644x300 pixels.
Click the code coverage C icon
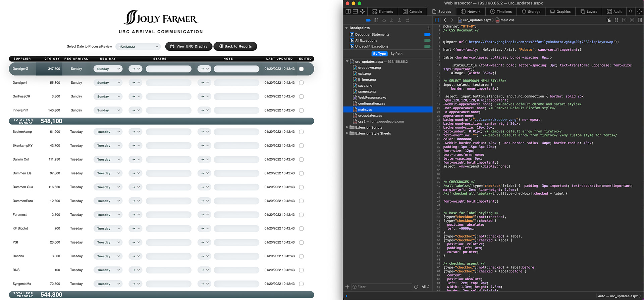[x=632, y=20]
